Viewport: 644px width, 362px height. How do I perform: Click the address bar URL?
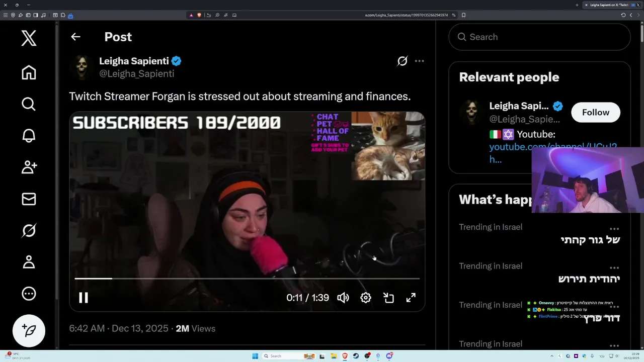tap(407, 15)
